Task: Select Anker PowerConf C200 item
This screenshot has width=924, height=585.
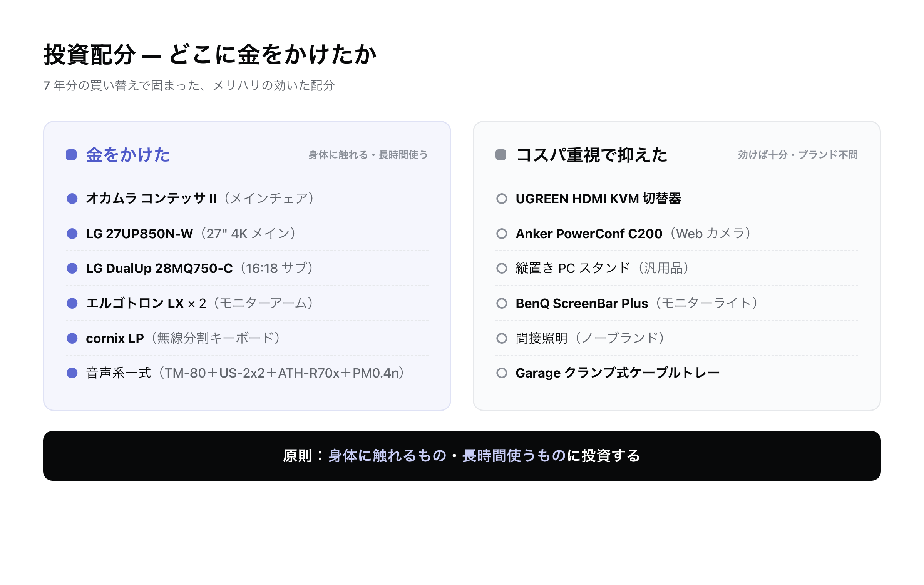Action: click(633, 234)
